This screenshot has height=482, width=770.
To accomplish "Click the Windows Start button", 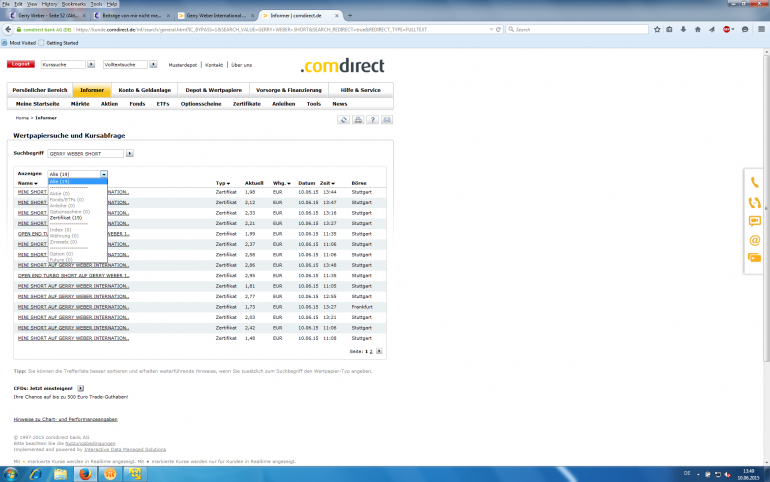I will (10, 474).
